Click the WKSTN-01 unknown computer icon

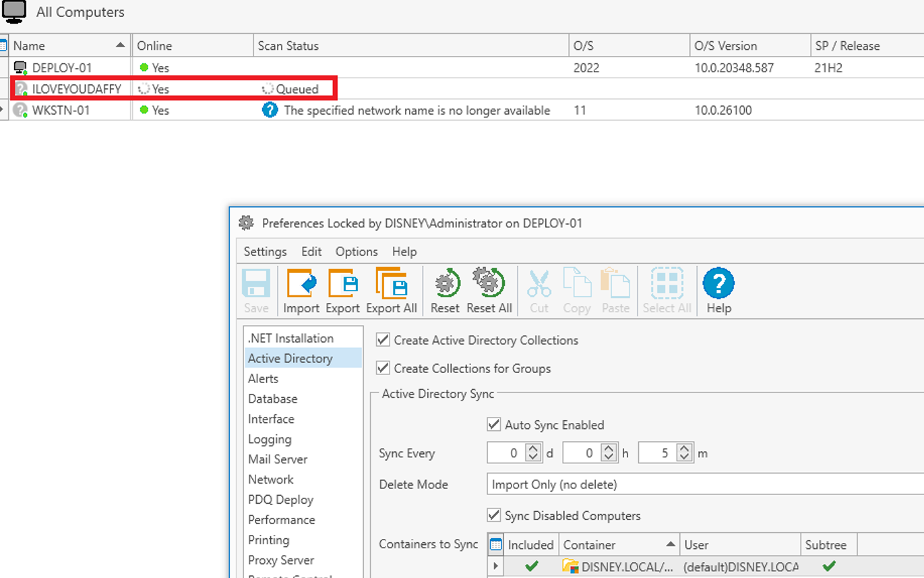pos(21,110)
